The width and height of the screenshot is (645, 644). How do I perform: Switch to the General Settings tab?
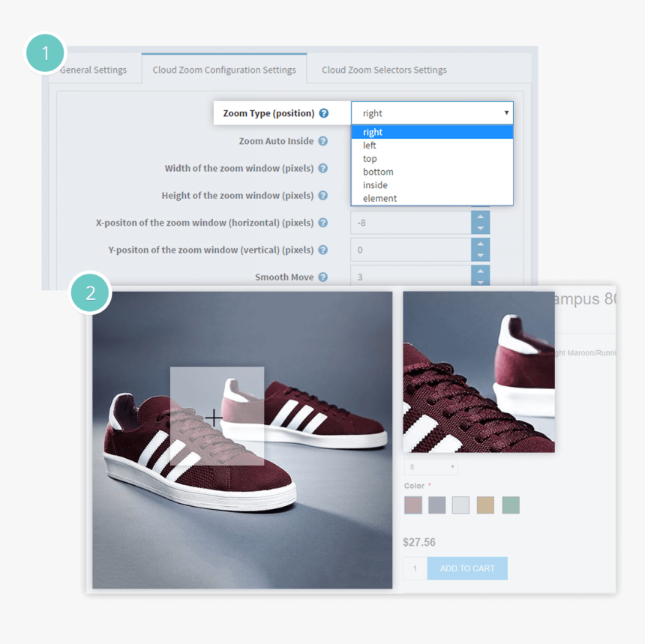(x=94, y=70)
